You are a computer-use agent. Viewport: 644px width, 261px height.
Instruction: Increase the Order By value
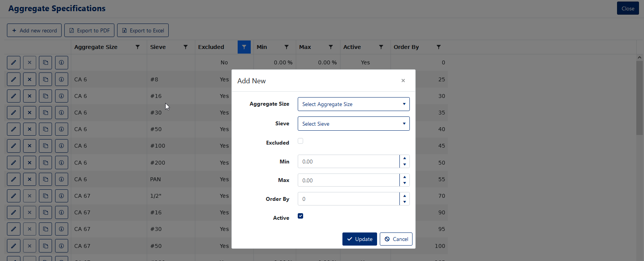click(404, 196)
